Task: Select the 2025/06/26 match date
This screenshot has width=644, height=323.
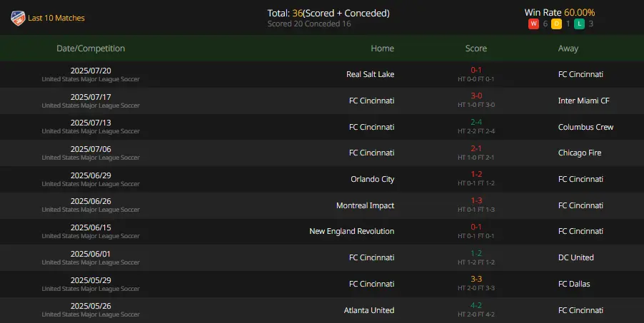Action: click(x=91, y=201)
